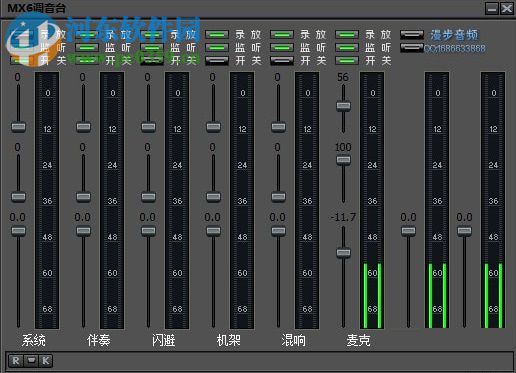
Task: Click the 伴奏 channel label
Action: coord(99,340)
